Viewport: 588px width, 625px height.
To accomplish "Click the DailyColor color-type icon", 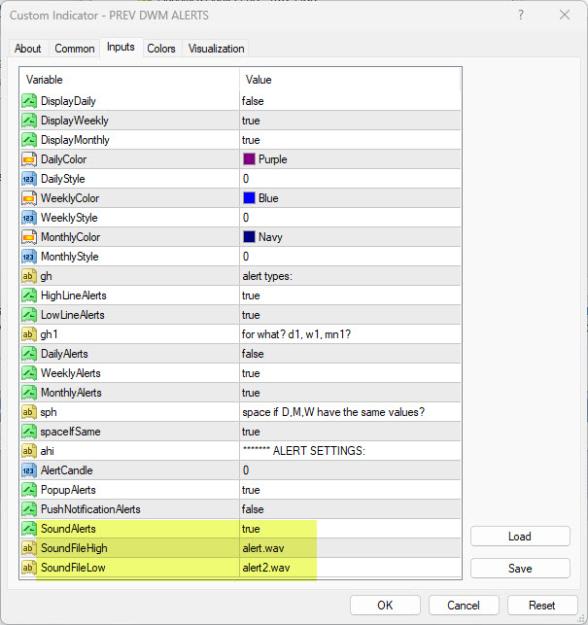I will pyautogui.click(x=29, y=159).
